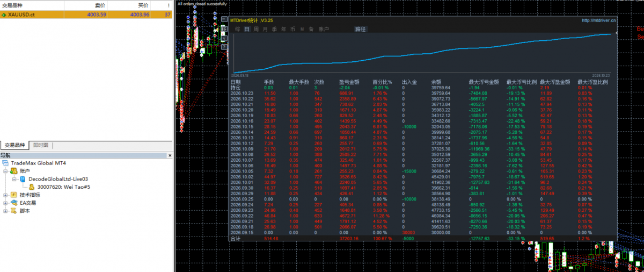This screenshot has width=644, height=272.
Task: Switch to the 交易品种 tab
Action: point(15,145)
